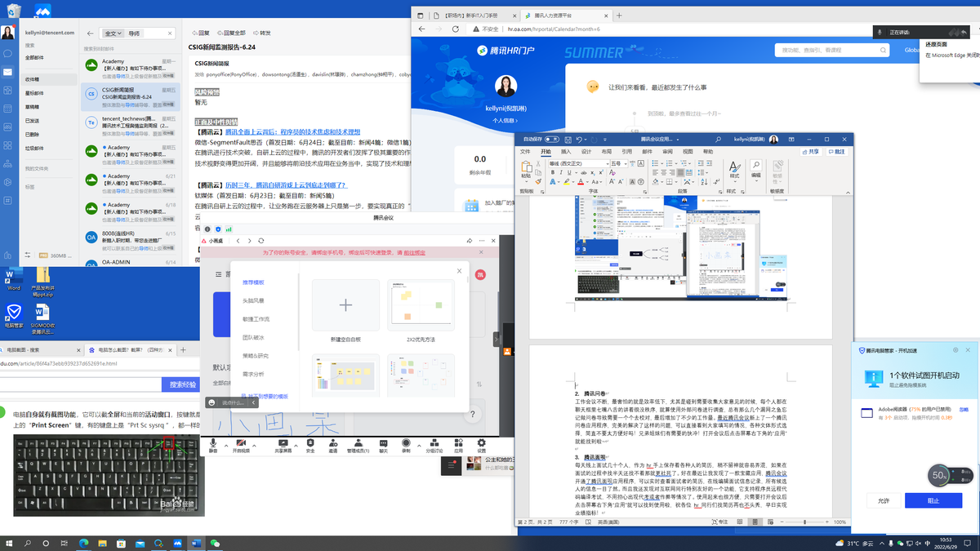Click Word search magnifier in title bar
The image size is (980, 551).
click(x=718, y=140)
